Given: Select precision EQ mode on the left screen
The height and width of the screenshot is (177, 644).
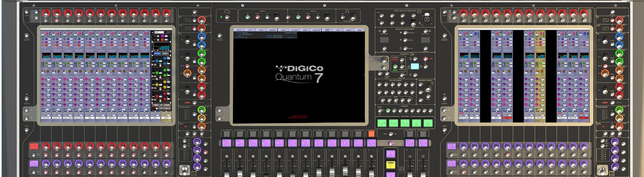Looking at the screenshot, I should pyautogui.click(x=157, y=53).
